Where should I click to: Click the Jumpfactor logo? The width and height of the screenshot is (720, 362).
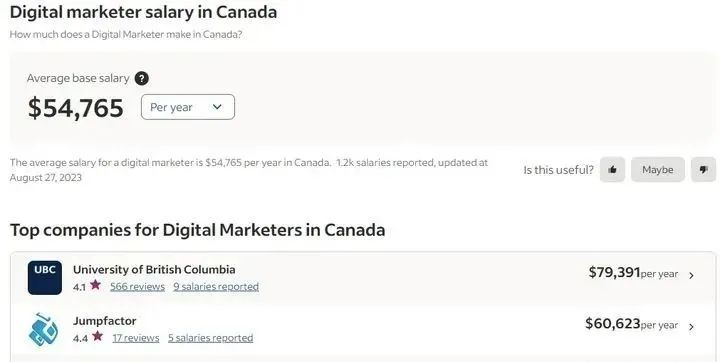pyautogui.click(x=43, y=330)
